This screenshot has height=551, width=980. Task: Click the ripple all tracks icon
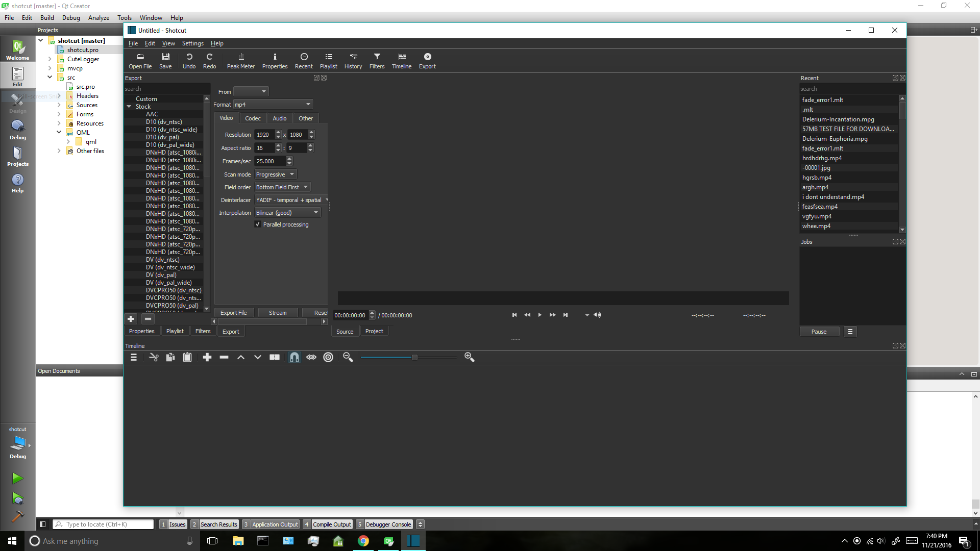(x=328, y=357)
